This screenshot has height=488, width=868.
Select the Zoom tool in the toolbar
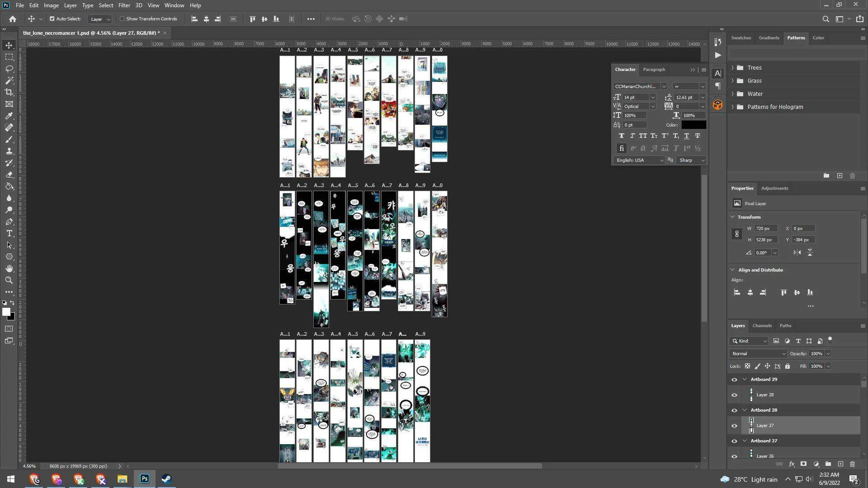(9, 280)
